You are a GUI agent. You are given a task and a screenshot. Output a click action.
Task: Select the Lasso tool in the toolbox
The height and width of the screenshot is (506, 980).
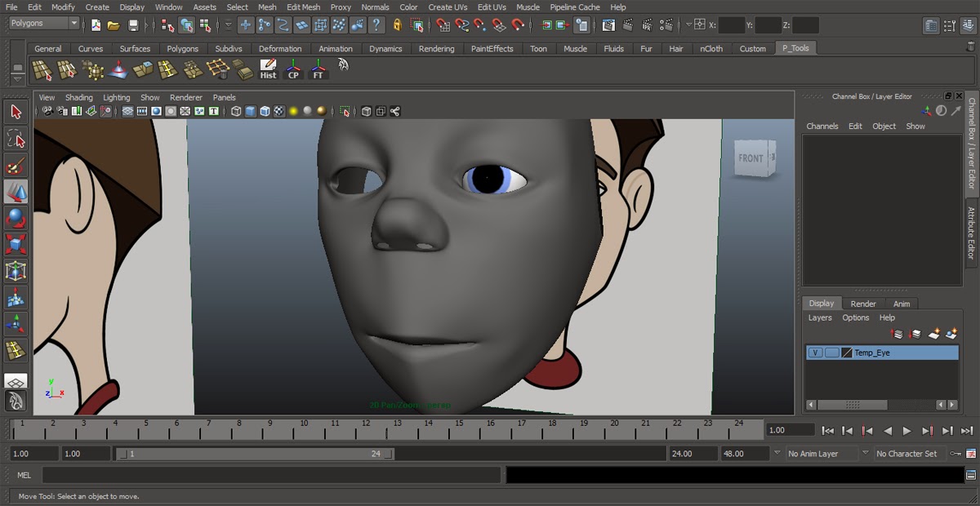16,139
